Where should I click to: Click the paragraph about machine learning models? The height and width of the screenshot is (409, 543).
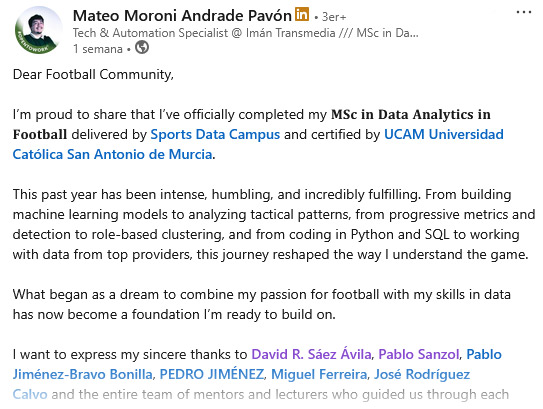(x=272, y=224)
